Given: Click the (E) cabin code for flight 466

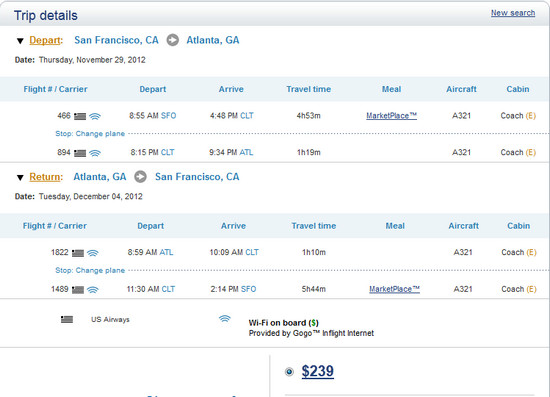Looking at the screenshot, I should coord(530,116).
